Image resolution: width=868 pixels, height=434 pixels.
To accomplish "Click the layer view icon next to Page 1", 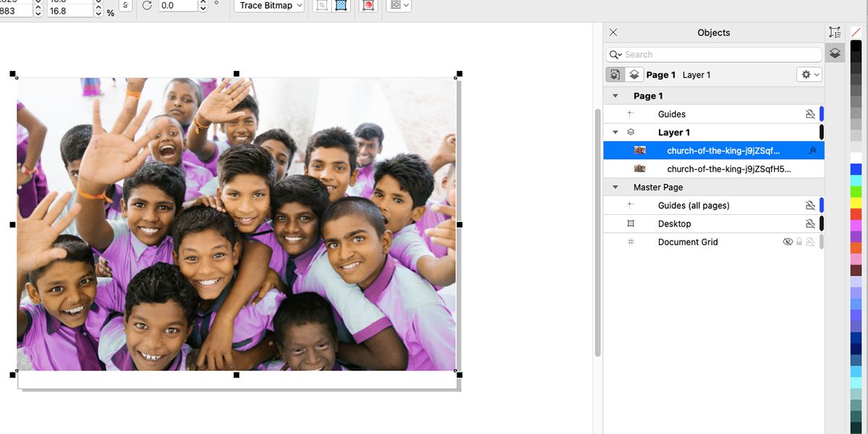I will [634, 75].
